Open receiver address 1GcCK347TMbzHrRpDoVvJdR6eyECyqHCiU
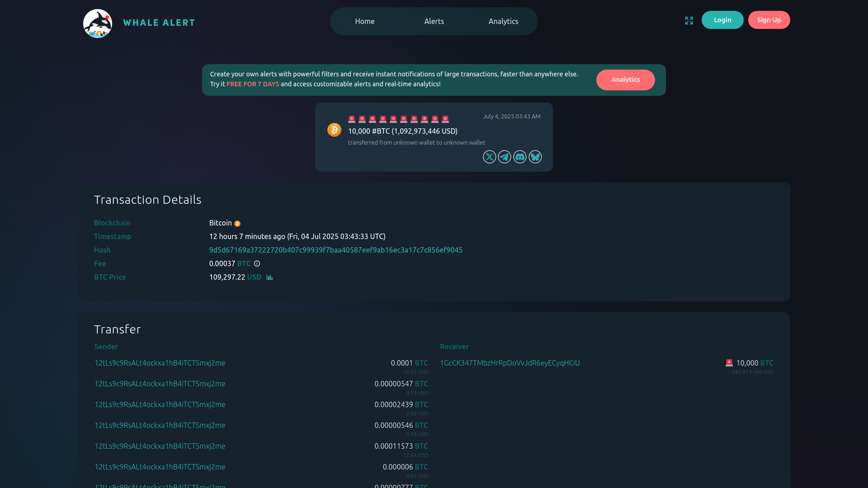The image size is (868, 488). (510, 363)
